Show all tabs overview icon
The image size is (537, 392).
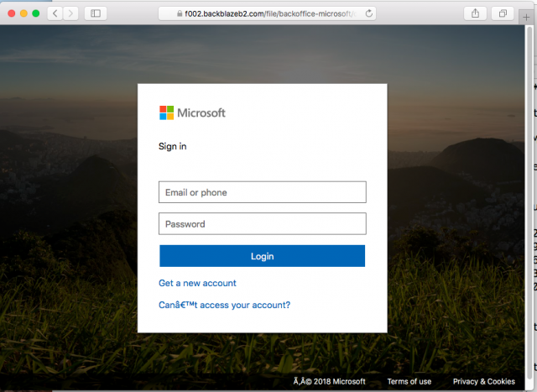click(503, 13)
